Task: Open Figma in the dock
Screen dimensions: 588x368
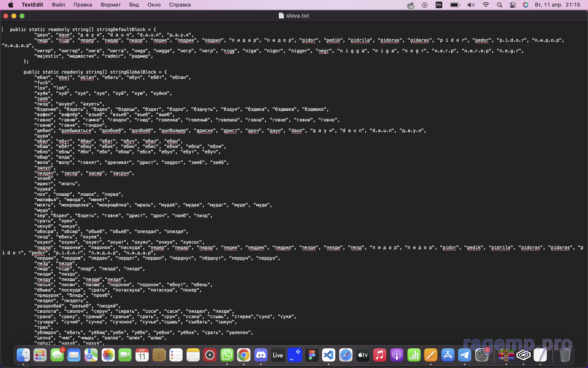Action: click(312, 355)
